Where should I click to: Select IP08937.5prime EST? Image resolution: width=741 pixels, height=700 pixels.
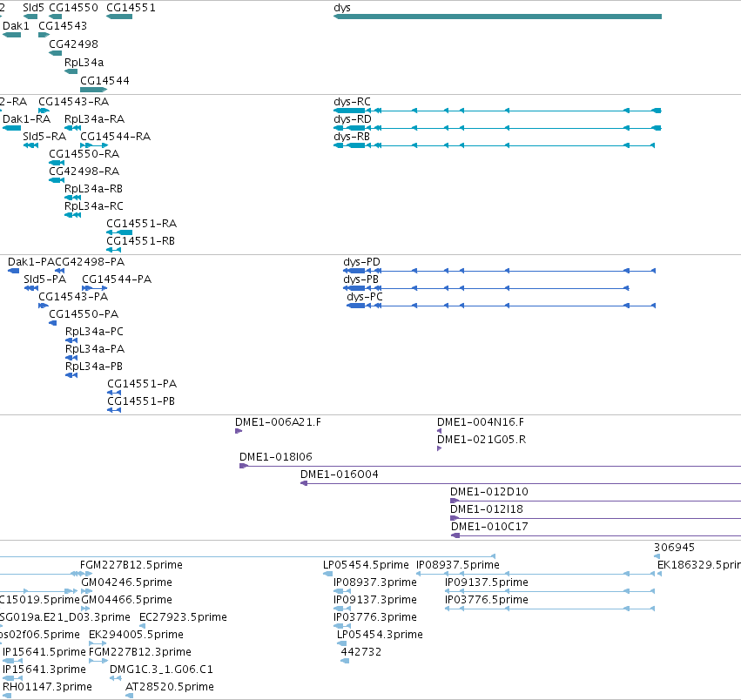[536, 575]
